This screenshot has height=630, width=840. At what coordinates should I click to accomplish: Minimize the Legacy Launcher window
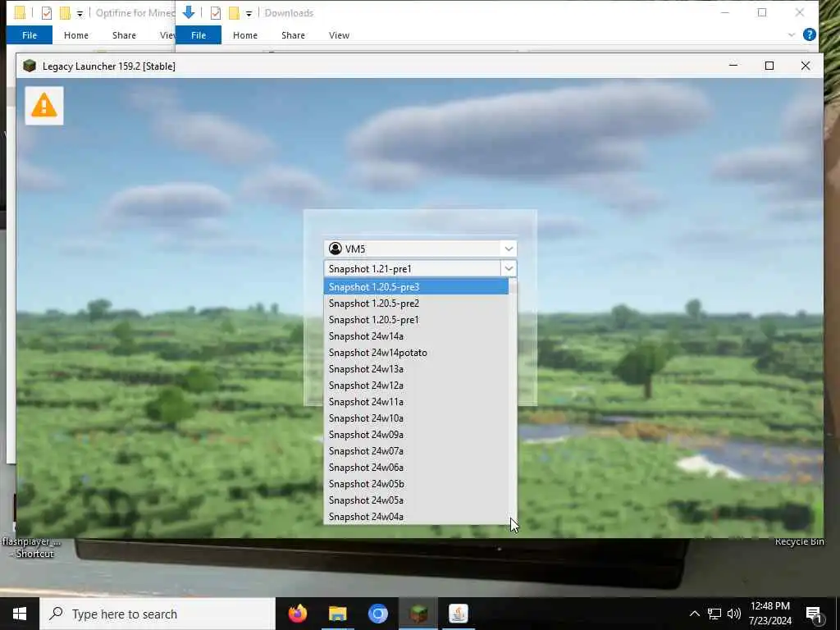coord(733,66)
